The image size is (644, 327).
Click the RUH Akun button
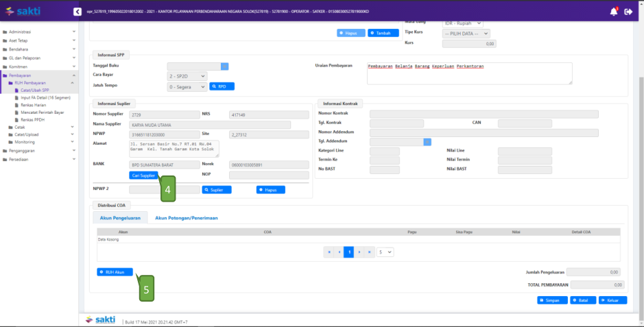[115, 272]
